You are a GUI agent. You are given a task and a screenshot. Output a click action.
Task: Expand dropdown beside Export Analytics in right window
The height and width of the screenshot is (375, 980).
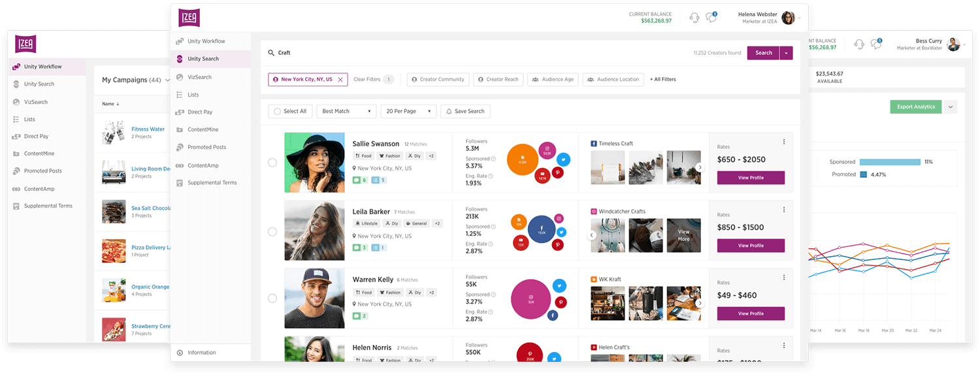[951, 107]
